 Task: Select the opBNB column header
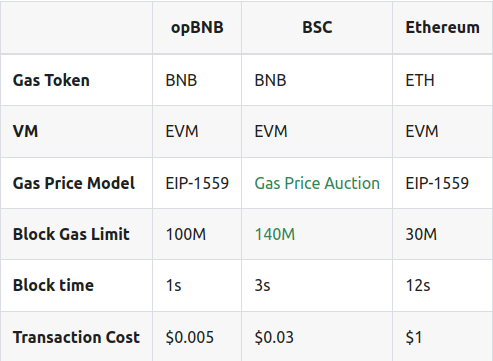[197, 27]
